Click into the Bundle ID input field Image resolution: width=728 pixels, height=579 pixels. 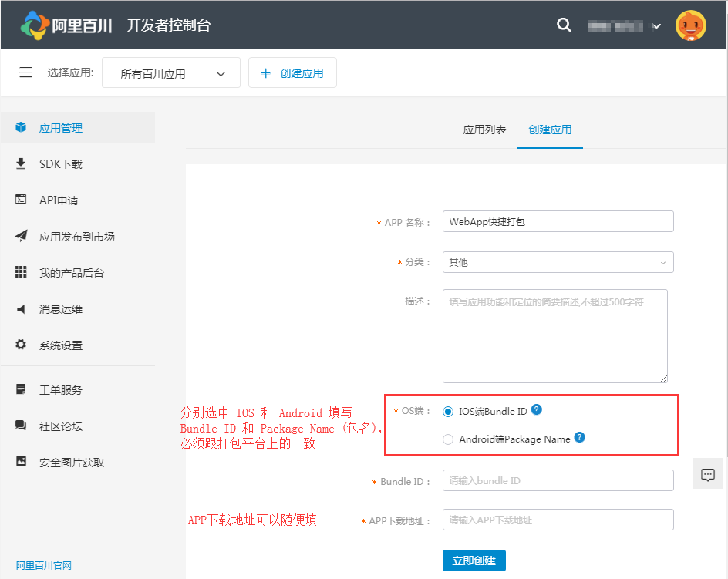click(x=558, y=480)
